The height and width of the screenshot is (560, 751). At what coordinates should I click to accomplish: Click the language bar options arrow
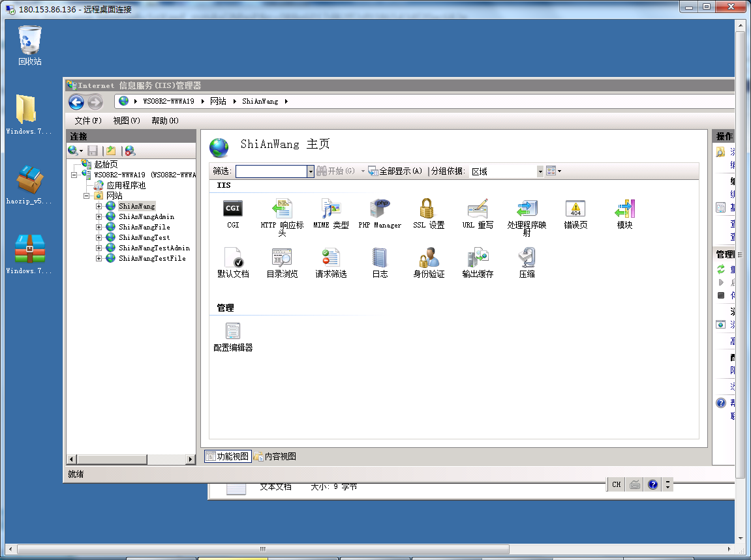[667, 484]
